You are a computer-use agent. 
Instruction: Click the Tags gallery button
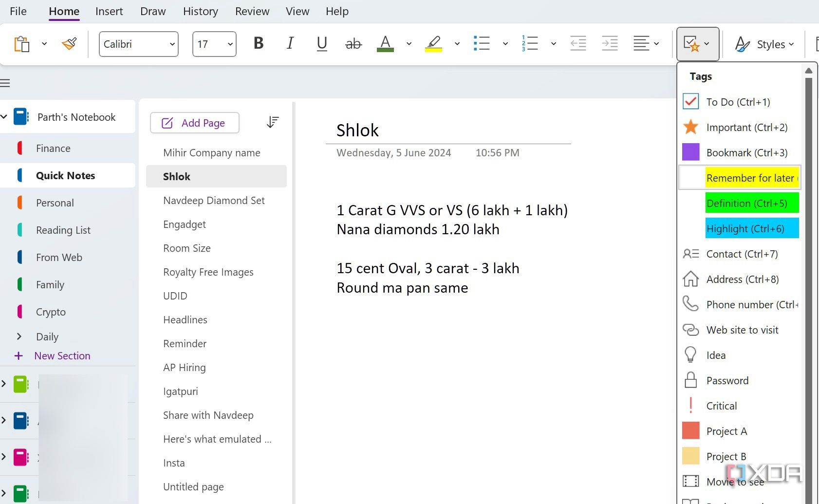[697, 44]
